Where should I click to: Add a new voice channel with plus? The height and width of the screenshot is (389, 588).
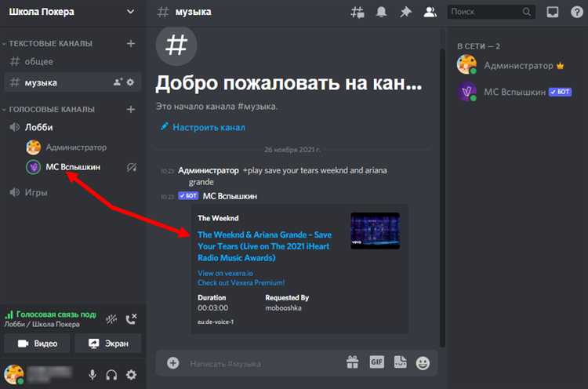click(130, 109)
